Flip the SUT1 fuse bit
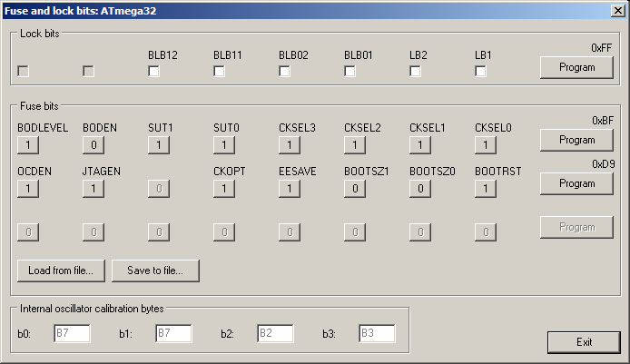 pos(159,145)
